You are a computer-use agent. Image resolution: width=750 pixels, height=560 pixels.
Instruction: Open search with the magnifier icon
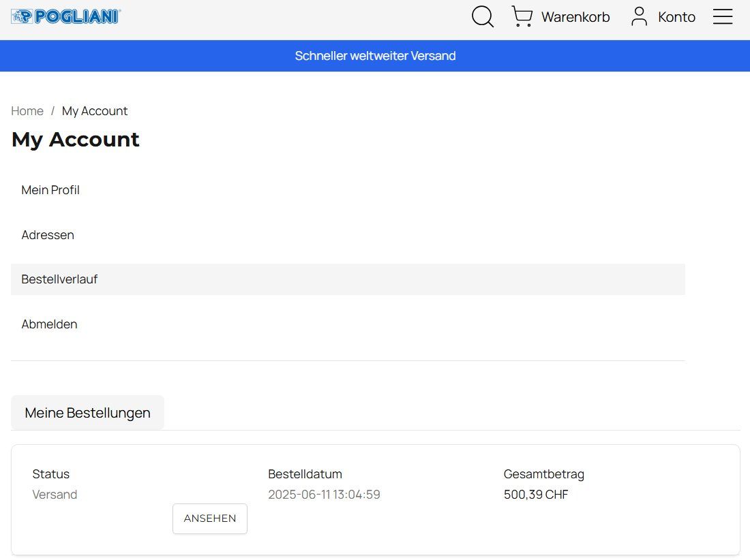pos(483,17)
